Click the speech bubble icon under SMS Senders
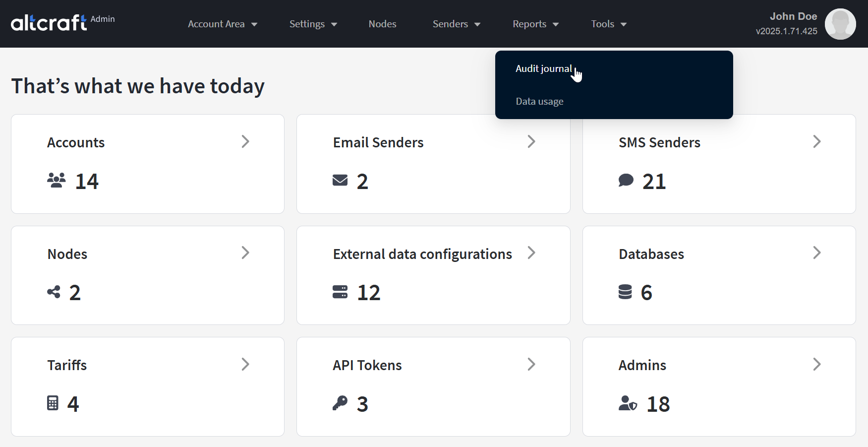Screen dimensions: 868x447 pos(626,181)
